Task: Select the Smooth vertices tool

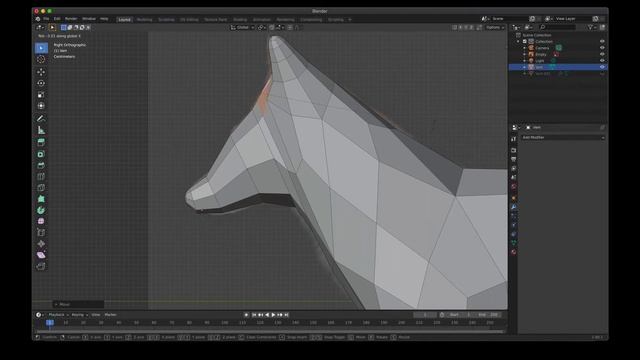Action: (41, 221)
